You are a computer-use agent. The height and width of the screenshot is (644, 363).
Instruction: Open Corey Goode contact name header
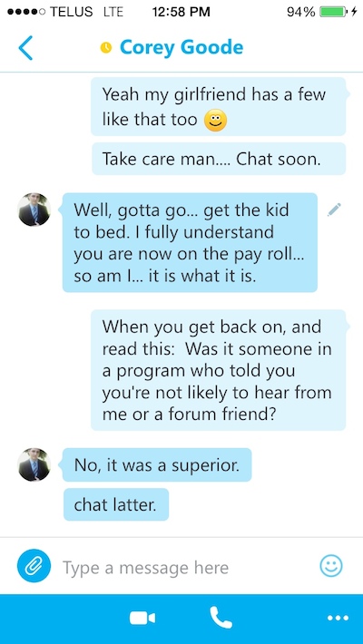pyautogui.click(x=181, y=48)
